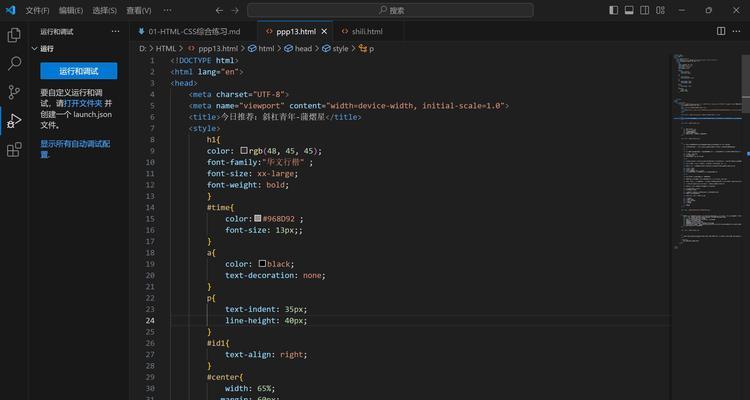Click the #time{ selector on line 14

pyautogui.click(x=221, y=207)
